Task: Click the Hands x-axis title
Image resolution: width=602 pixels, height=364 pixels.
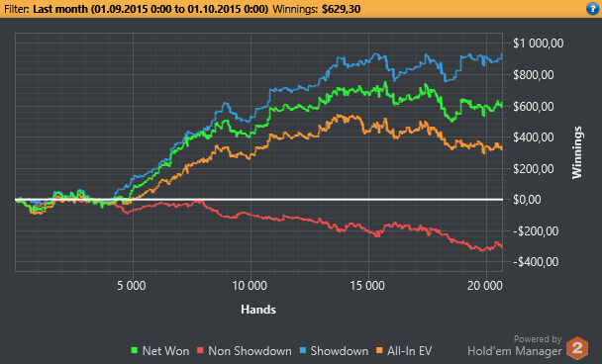Action: [258, 310]
